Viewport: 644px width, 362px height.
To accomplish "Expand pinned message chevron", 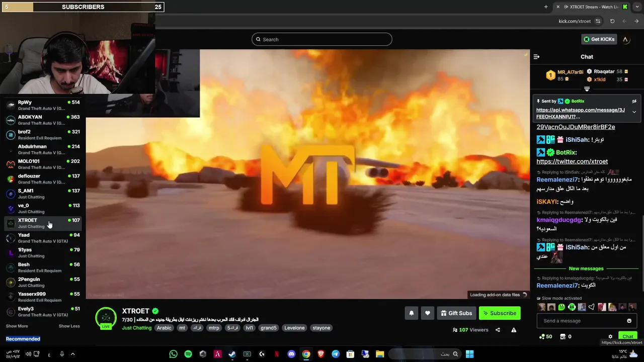I will click(634, 112).
